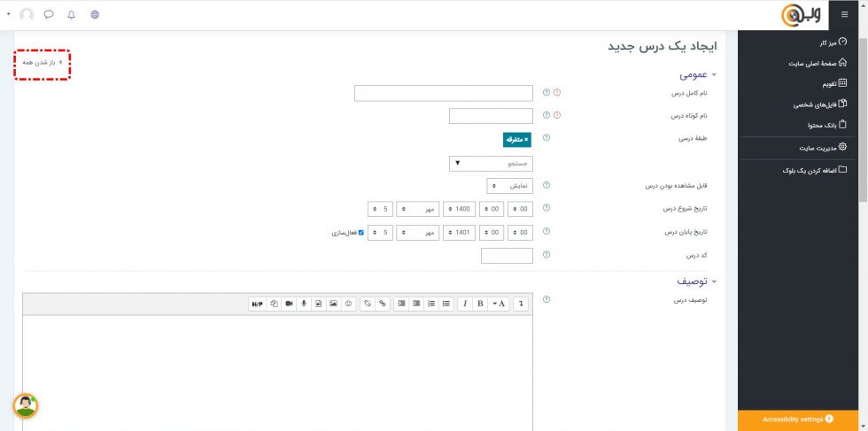Click the باز شدن همه expand-all link
This screenshot has width=868, height=431.
point(42,63)
